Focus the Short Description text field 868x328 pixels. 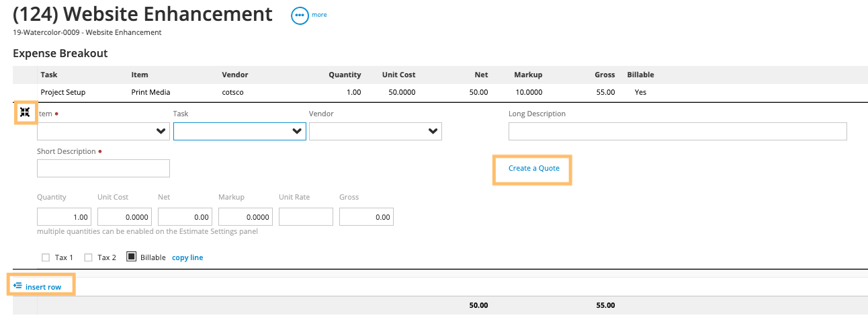[x=103, y=168]
